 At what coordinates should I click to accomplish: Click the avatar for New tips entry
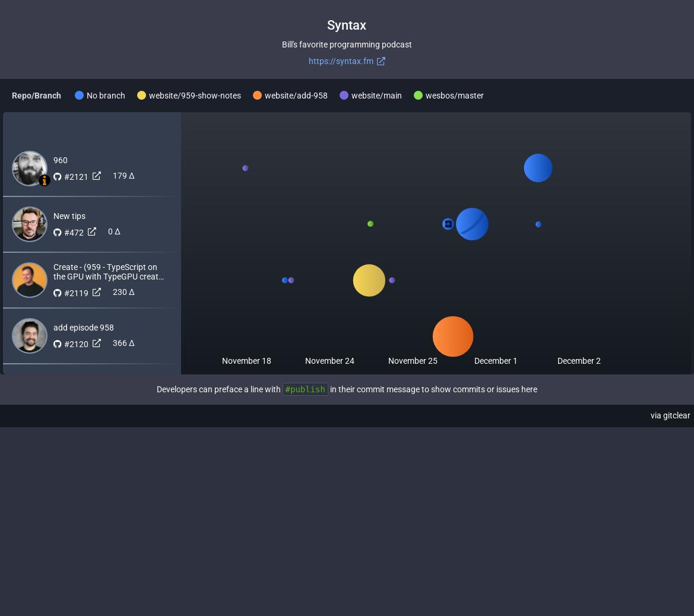pos(30,224)
